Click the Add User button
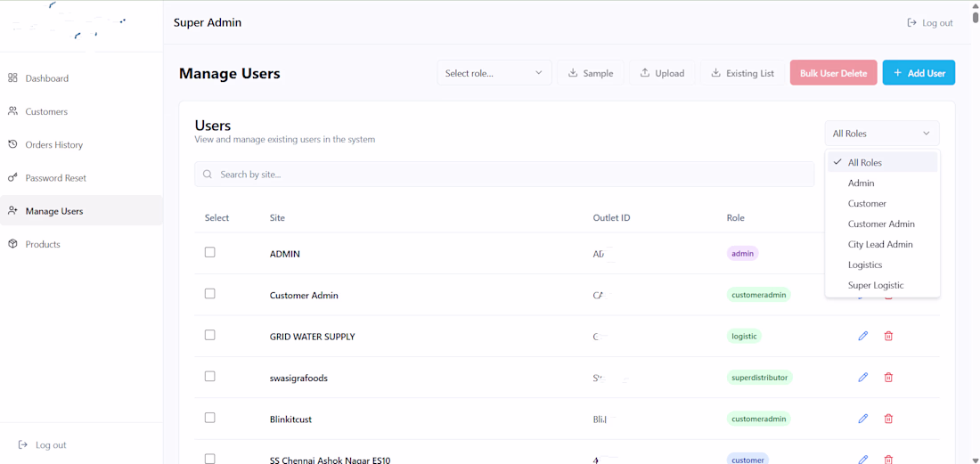Viewport: 980px width, 464px height. click(x=919, y=73)
